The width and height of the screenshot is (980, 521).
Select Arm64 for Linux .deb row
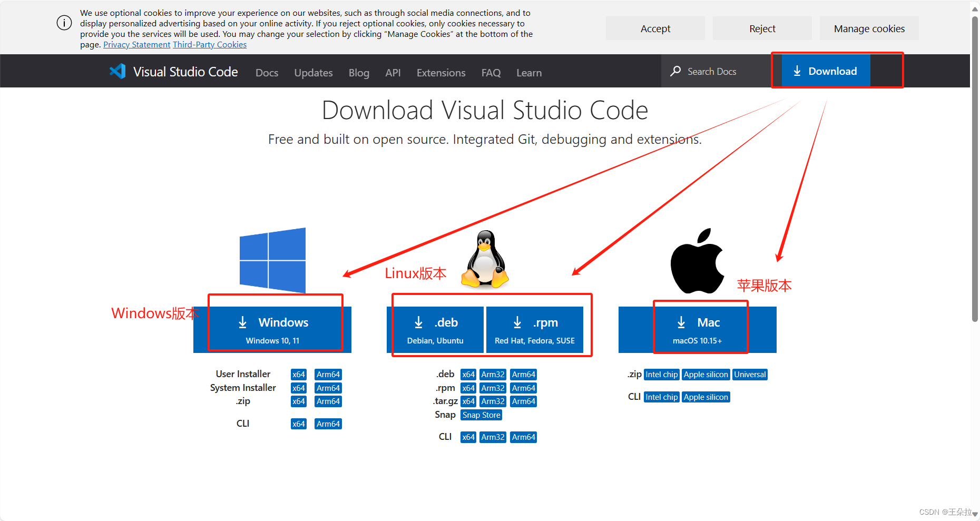tap(524, 375)
